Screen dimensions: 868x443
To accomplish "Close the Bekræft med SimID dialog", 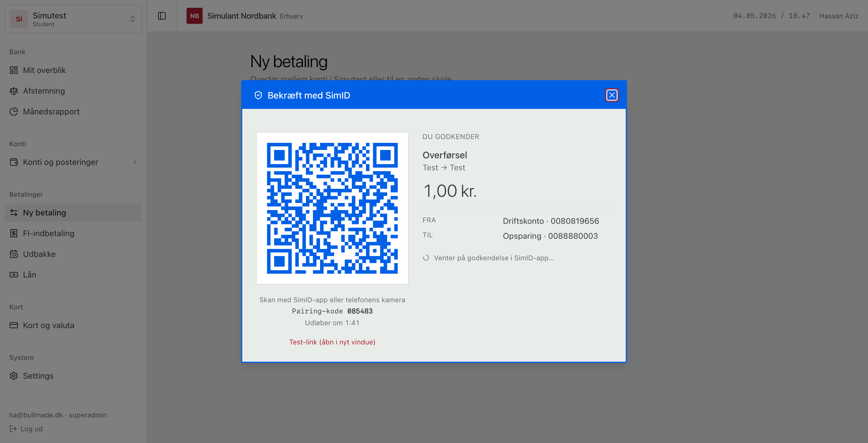I will 612,95.
